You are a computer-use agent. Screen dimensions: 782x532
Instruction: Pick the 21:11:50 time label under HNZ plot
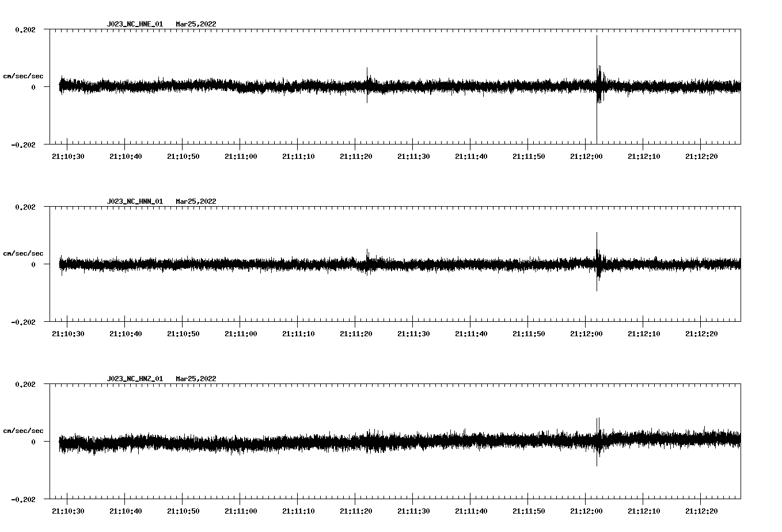529,511
